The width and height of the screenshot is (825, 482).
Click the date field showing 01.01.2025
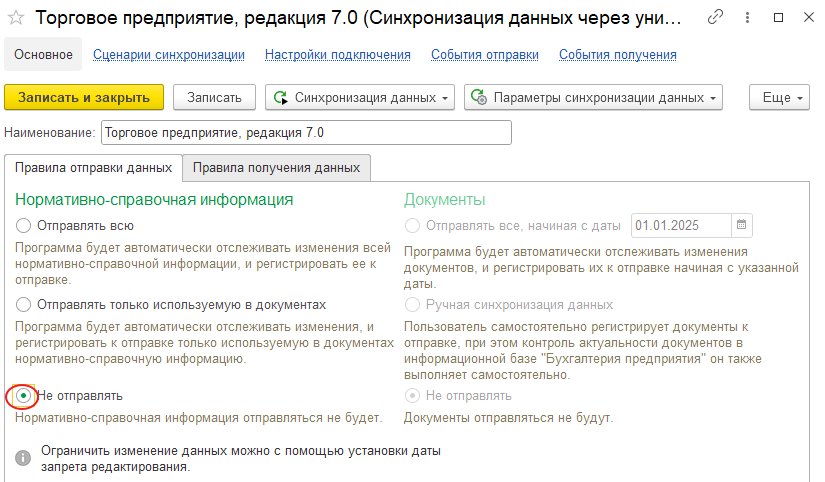681,225
